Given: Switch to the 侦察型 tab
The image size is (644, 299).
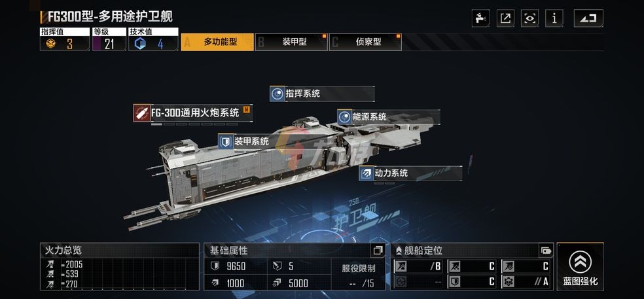Looking at the screenshot, I should pos(365,42).
